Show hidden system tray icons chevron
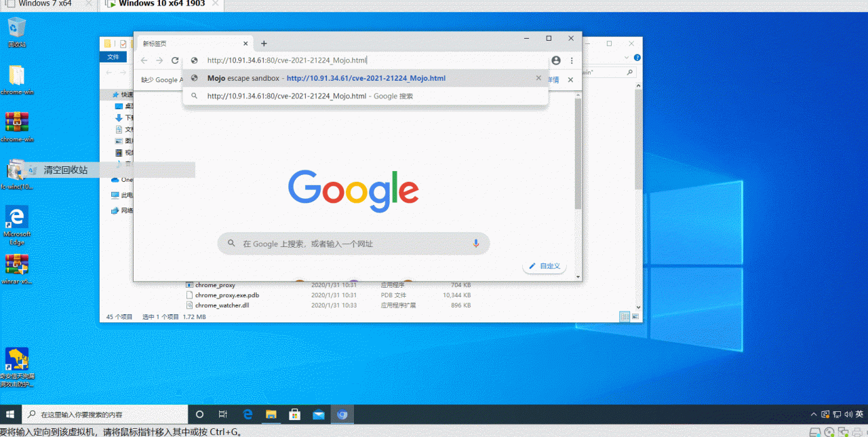 click(814, 414)
